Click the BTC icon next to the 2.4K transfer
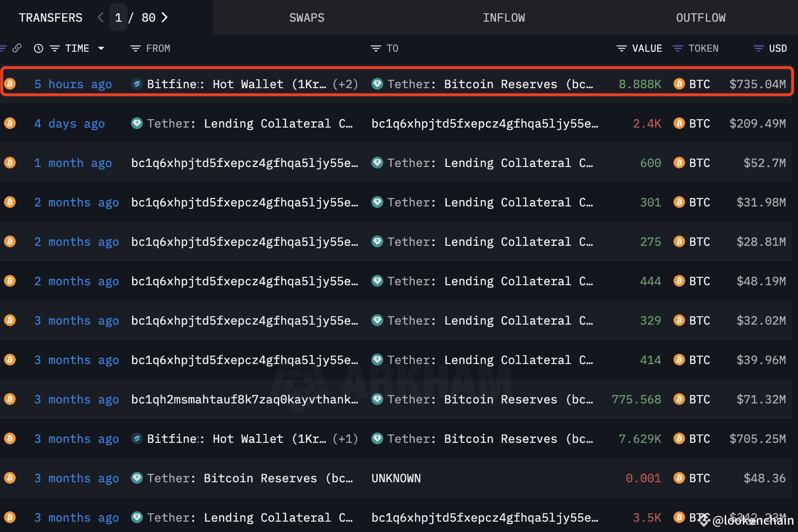 (x=679, y=123)
